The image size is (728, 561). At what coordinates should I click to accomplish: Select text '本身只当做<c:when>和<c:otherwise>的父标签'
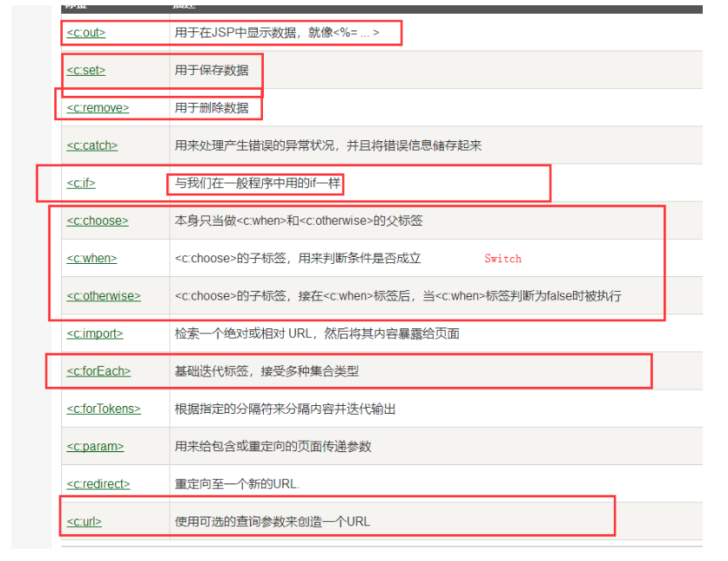[x=299, y=220]
